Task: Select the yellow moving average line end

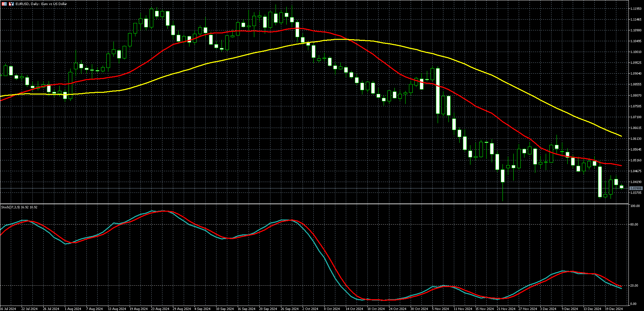Action: coord(621,136)
